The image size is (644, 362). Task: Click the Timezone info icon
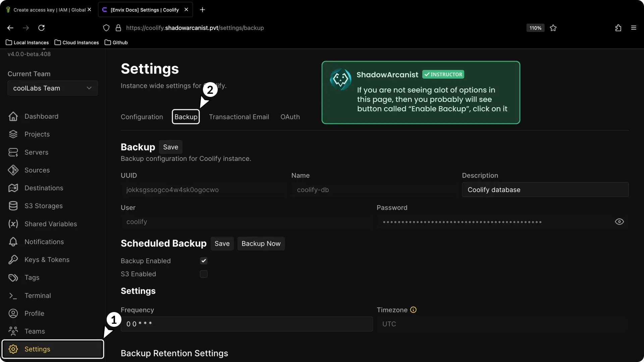pos(413,310)
